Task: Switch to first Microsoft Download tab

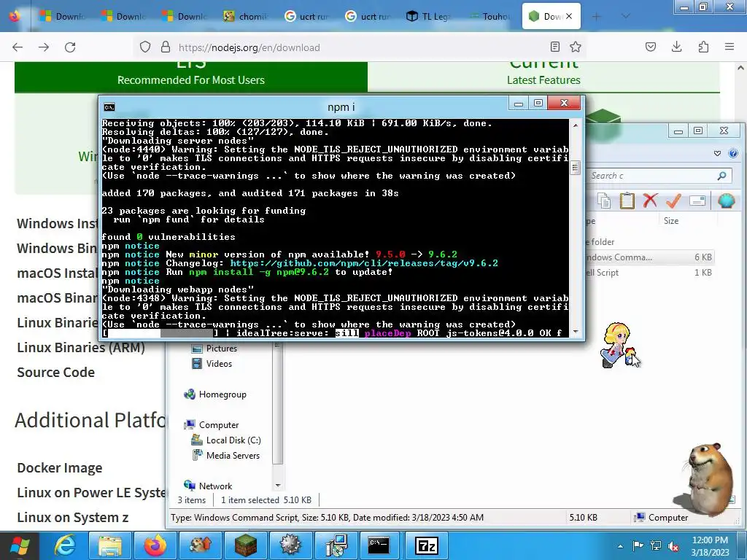Action: [x=63, y=17]
